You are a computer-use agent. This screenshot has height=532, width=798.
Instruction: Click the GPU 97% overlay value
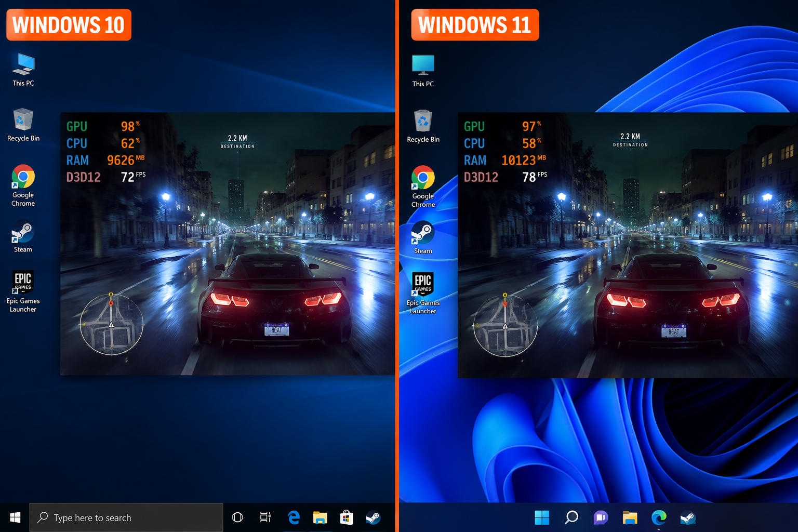coord(531,126)
